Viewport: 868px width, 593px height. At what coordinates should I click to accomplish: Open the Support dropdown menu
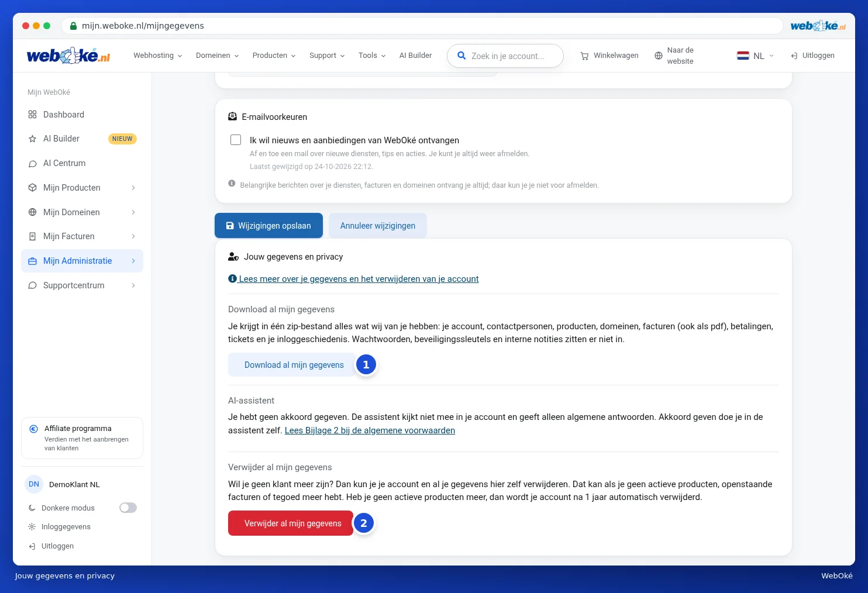[x=328, y=56]
